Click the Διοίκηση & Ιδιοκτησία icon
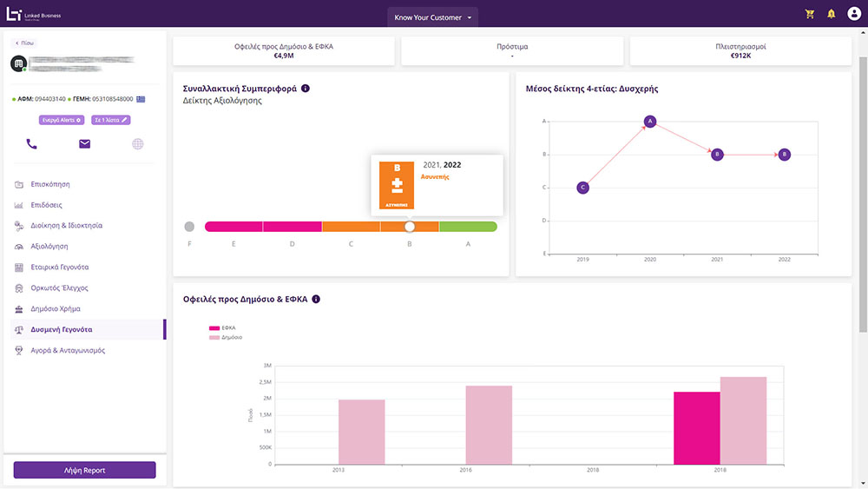The image size is (868, 489). 19,226
